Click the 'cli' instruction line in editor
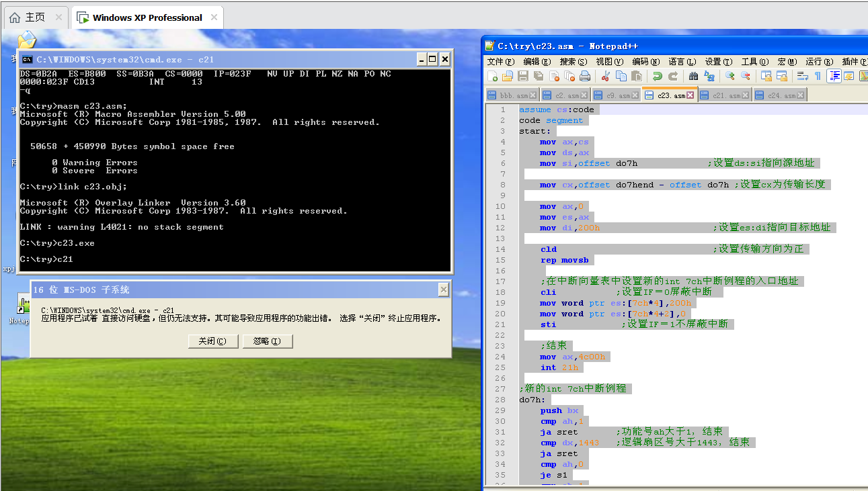 [x=549, y=292]
